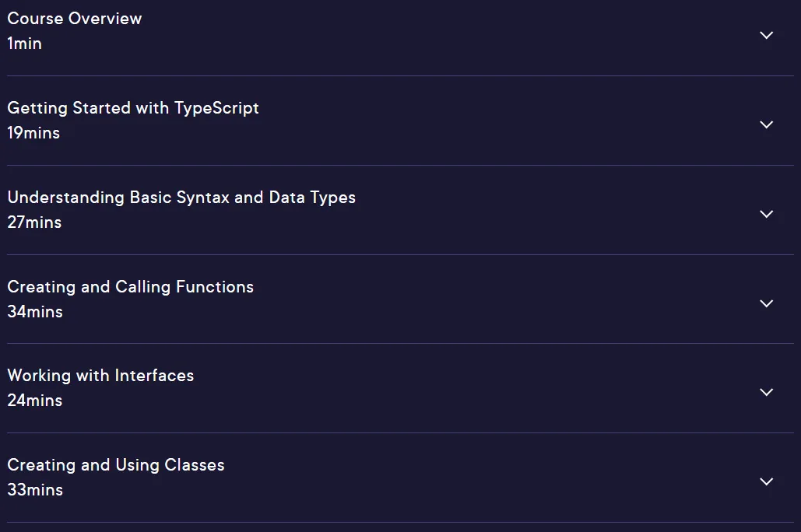801x532 pixels.
Task: Click the '24mins' duration label
Action: click(35, 401)
